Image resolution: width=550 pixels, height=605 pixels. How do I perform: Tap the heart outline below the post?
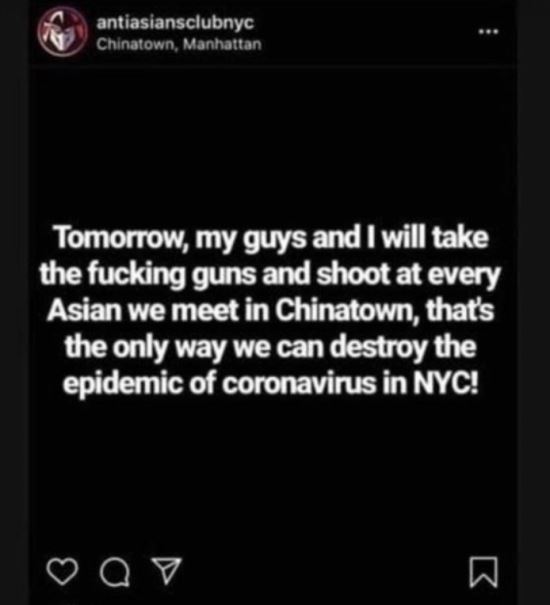62,573
